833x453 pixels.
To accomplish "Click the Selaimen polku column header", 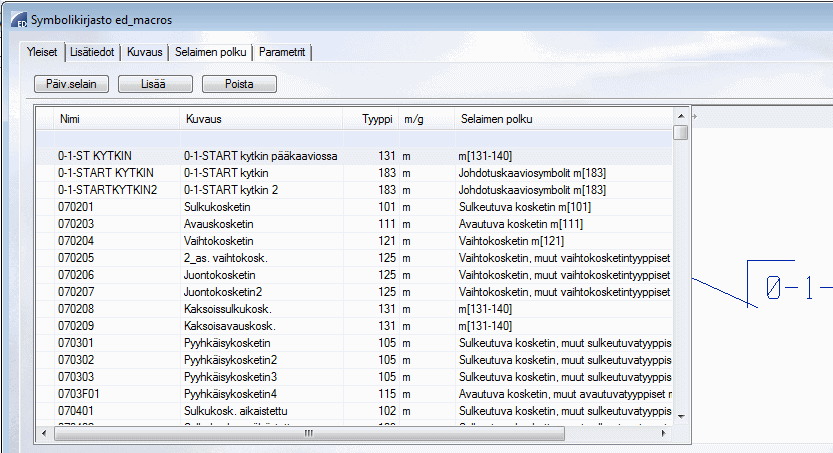I will click(496, 119).
